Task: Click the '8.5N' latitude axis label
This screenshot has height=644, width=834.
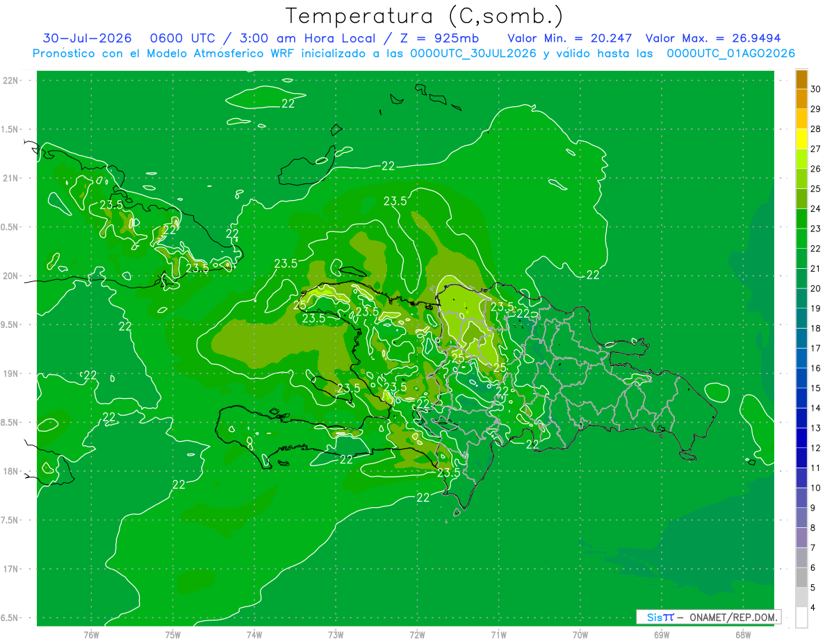Action: coord(11,422)
